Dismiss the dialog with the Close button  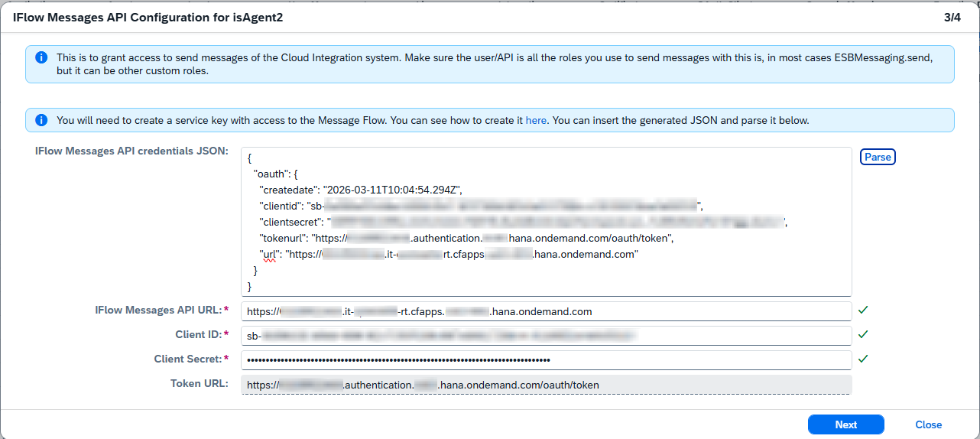pos(928,424)
